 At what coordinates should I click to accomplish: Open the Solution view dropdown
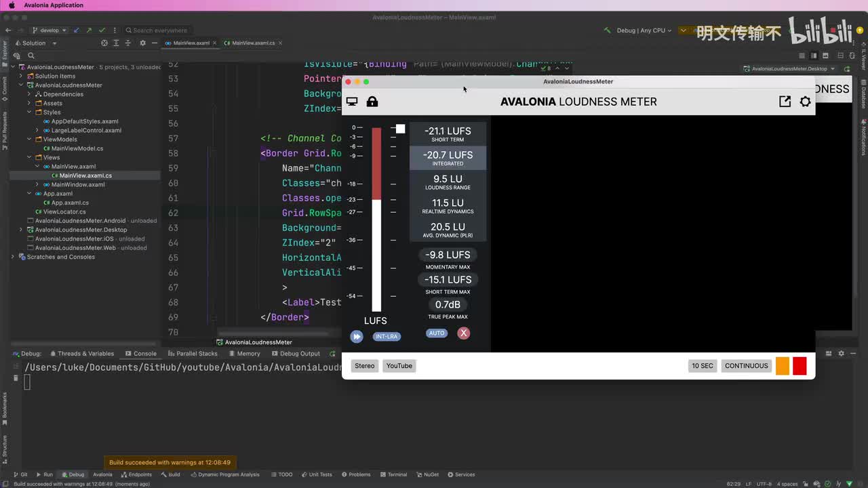pyautogui.click(x=35, y=43)
